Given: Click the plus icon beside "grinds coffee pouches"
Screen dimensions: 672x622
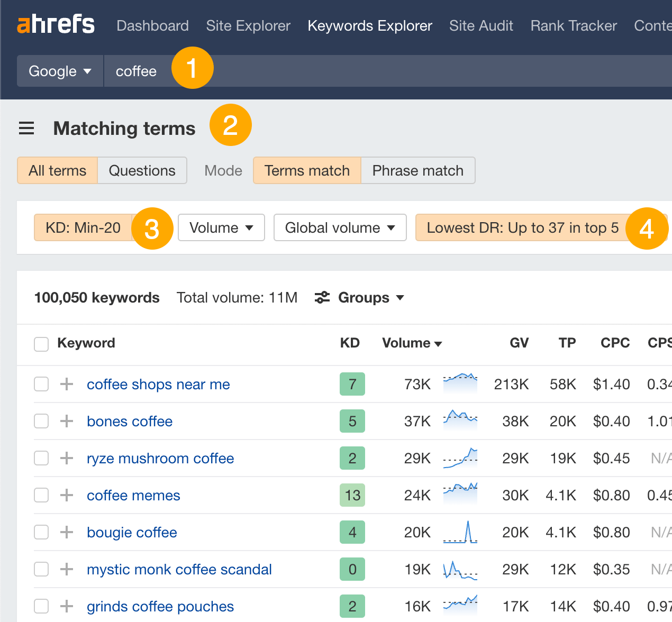Looking at the screenshot, I should pos(66,606).
